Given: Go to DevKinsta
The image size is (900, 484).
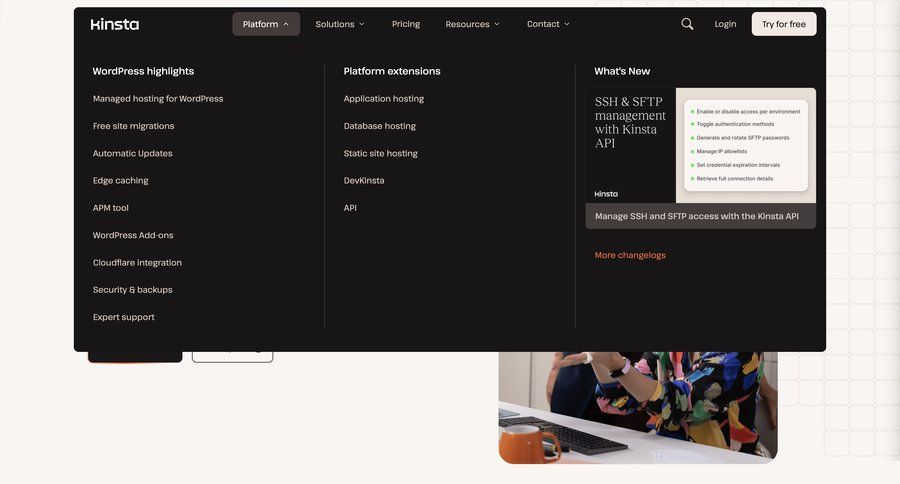Looking at the screenshot, I should (x=364, y=181).
